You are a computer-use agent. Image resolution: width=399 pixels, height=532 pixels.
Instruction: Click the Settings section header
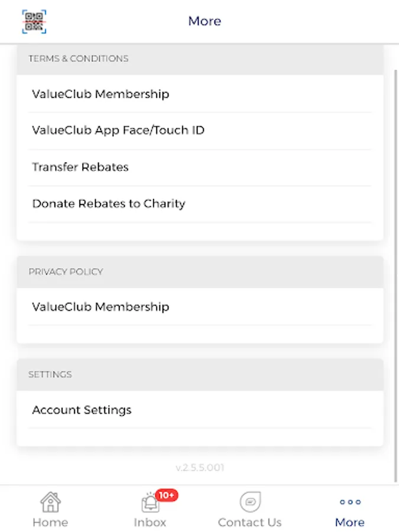[x=50, y=375]
